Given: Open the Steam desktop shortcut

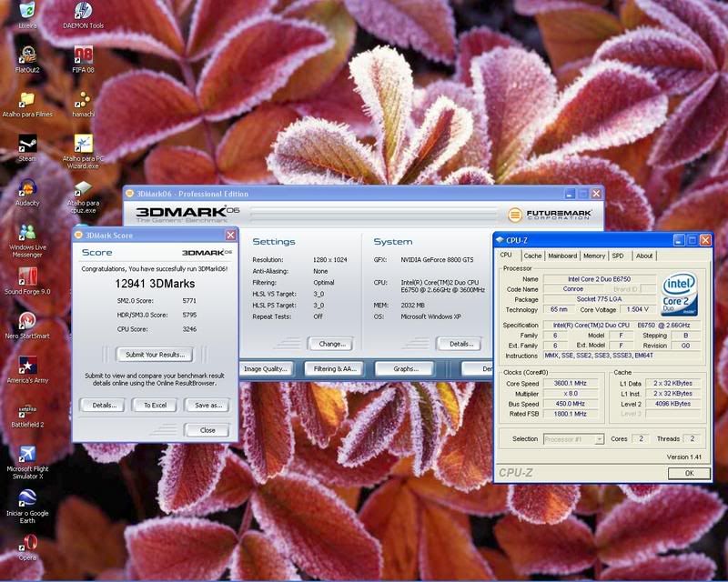Looking at the screenshot, I should pos(27,147).
